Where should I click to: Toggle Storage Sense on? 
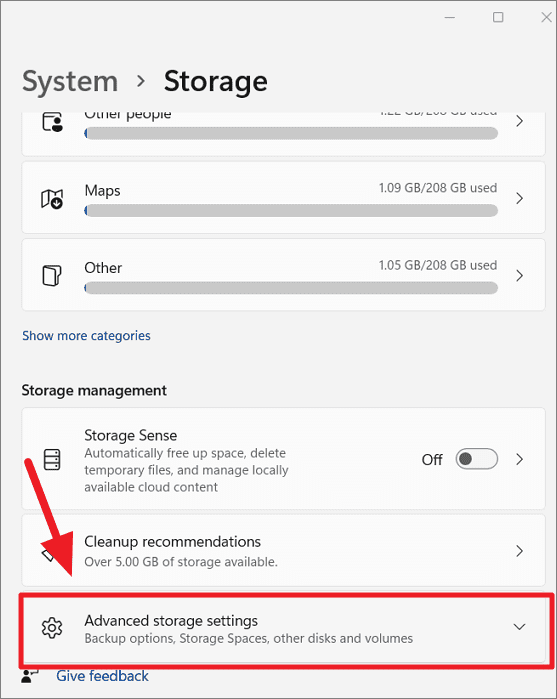click(x=476, y=459)
